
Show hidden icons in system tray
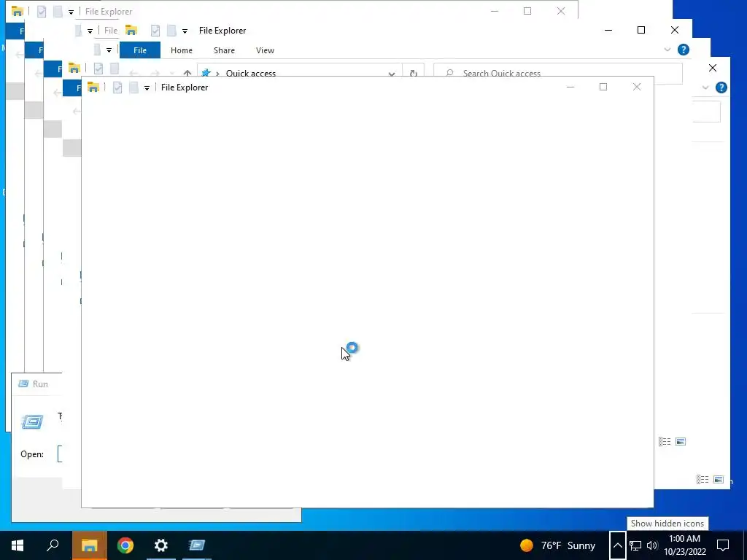[x=617, y=545]
